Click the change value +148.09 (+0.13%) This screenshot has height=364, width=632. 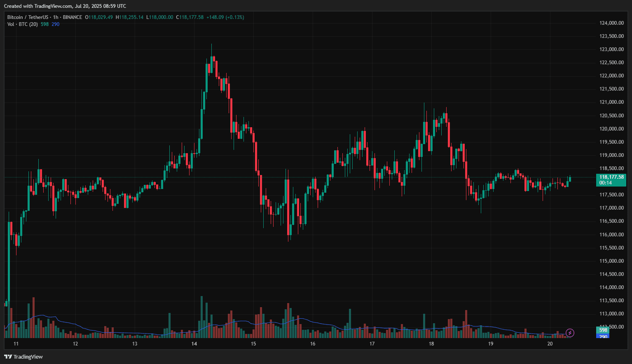(225, 17)
